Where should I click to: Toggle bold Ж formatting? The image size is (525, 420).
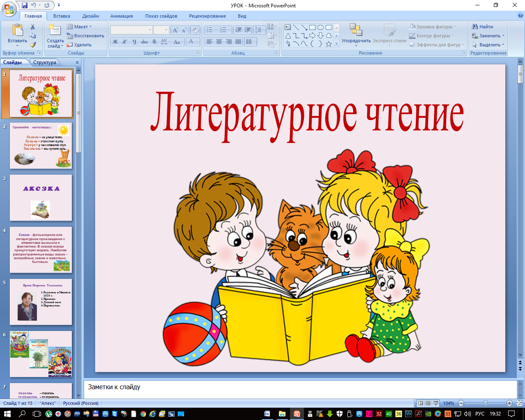pos(115,42)
